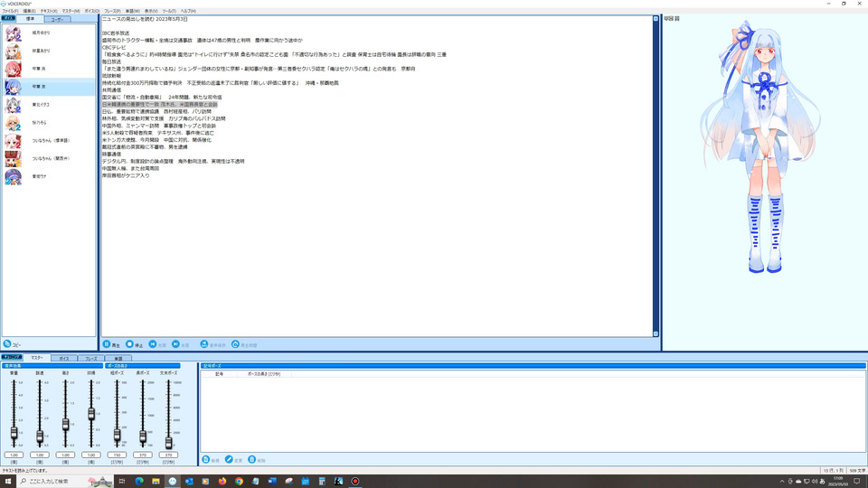The image size is (868, 488).
Task: Click the 音量 volume slider handle
Action: [x=14, y=433]
